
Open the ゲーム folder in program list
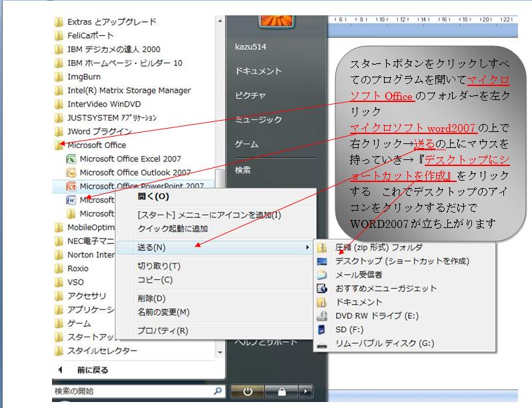73,323
